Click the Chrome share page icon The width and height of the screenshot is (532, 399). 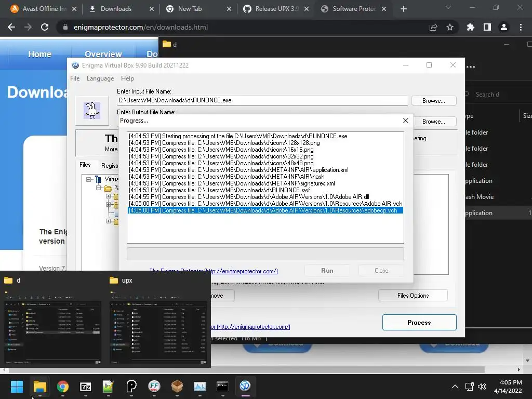pos(433,27)
